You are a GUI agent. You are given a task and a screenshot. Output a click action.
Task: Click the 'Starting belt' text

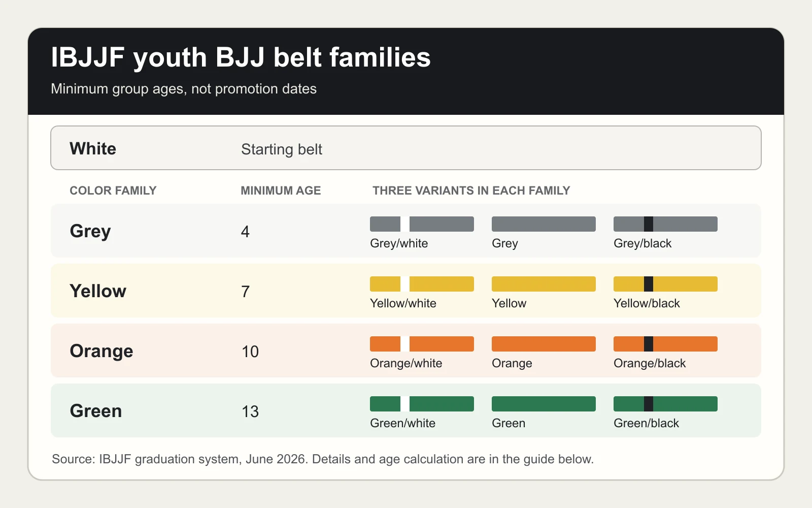tap(282, 149)
